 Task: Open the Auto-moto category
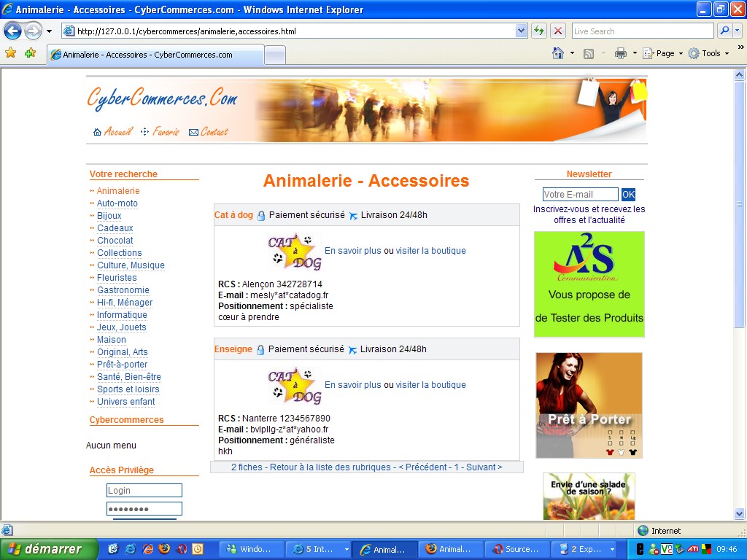(x=117, y=203)
